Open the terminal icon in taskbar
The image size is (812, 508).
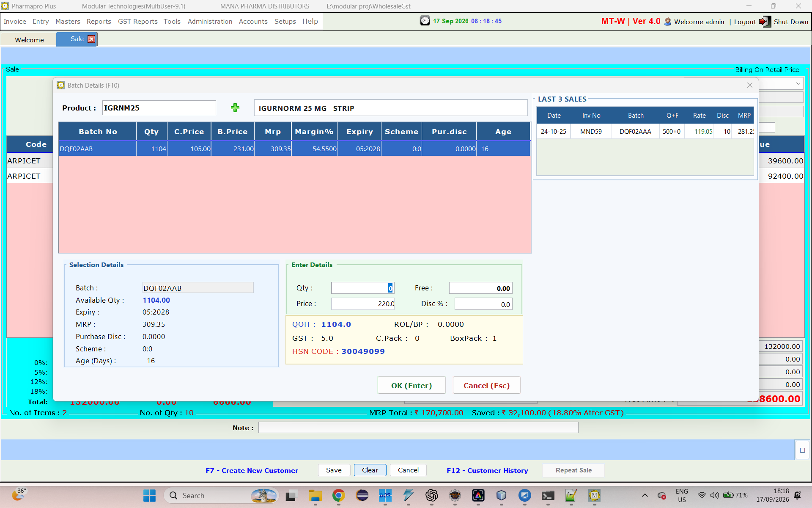tap(548, 495)
